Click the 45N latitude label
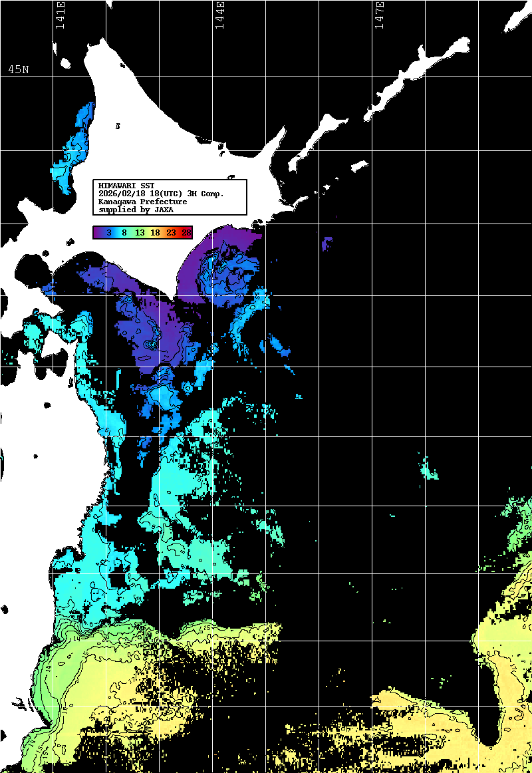Viewport: 532px width, 773px height. pos(18,69)
